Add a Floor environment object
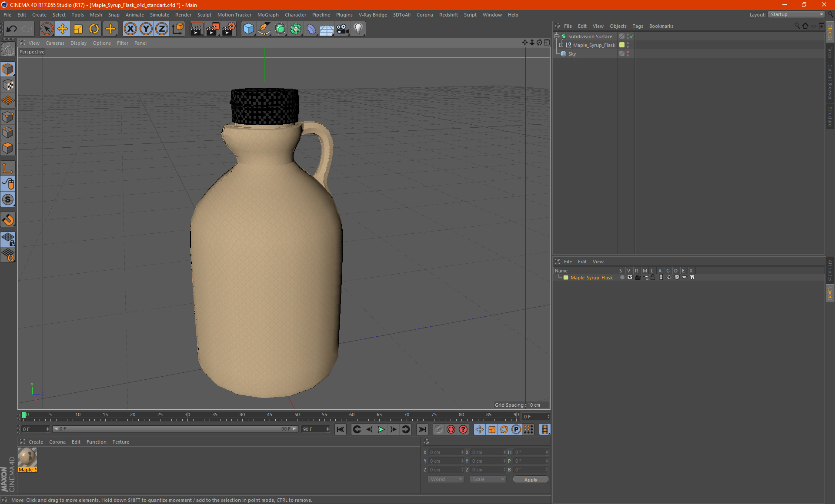 click(327, 29)
